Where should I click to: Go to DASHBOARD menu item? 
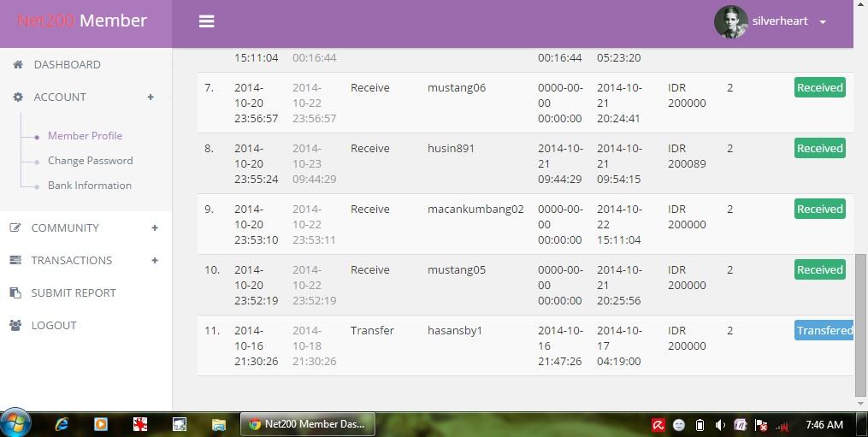(67, 65)
